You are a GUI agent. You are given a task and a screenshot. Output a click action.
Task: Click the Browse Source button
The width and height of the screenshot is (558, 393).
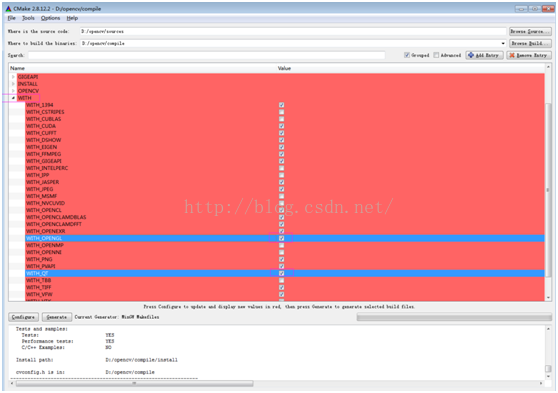[530, 31]
